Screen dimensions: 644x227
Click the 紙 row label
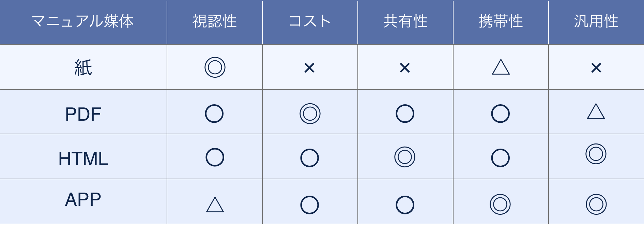pyautogui.click(x=83, y=67)
